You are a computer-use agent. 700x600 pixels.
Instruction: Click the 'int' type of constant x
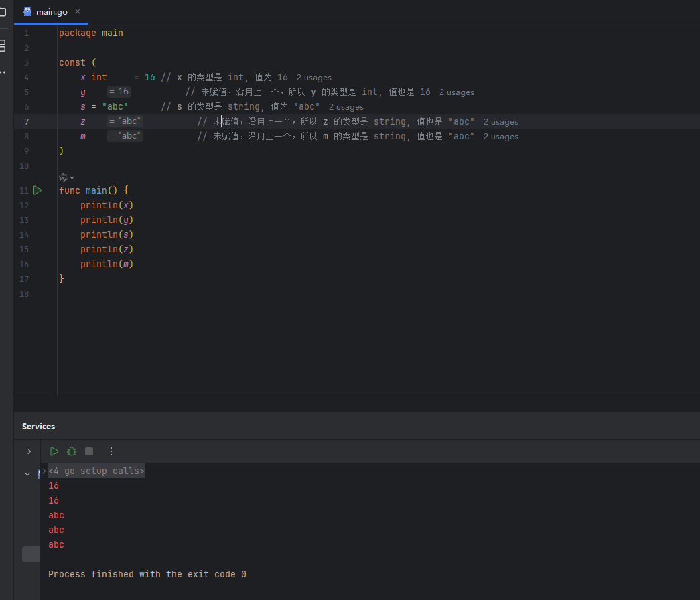pyautogui.click(x=99, y=77)
